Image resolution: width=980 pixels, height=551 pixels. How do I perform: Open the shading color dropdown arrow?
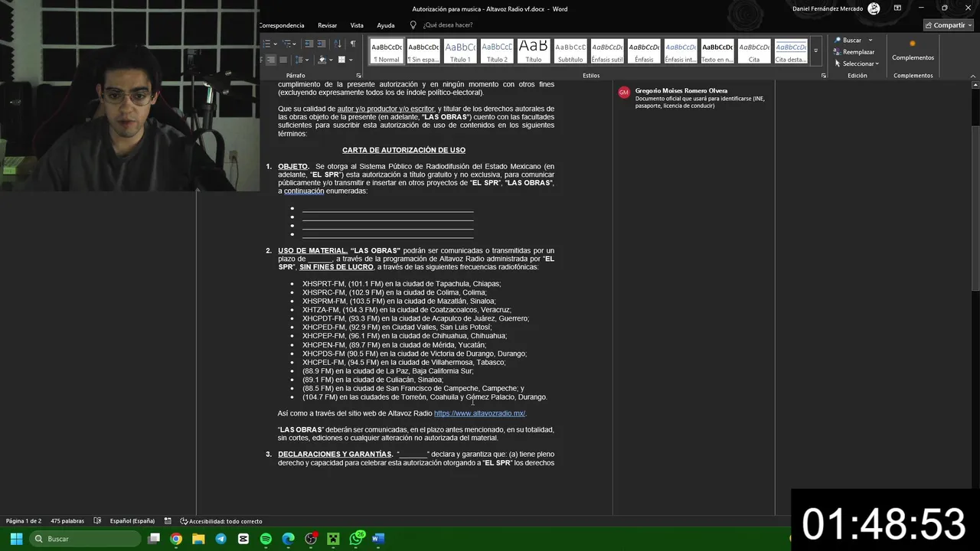click(x=331, y=60)
